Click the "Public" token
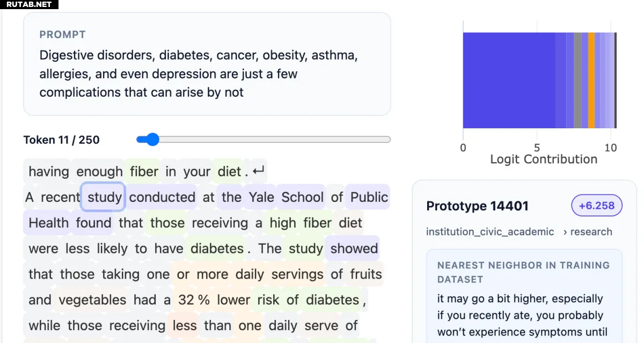The width and height of the screenshot is (644, 343). 369,197
